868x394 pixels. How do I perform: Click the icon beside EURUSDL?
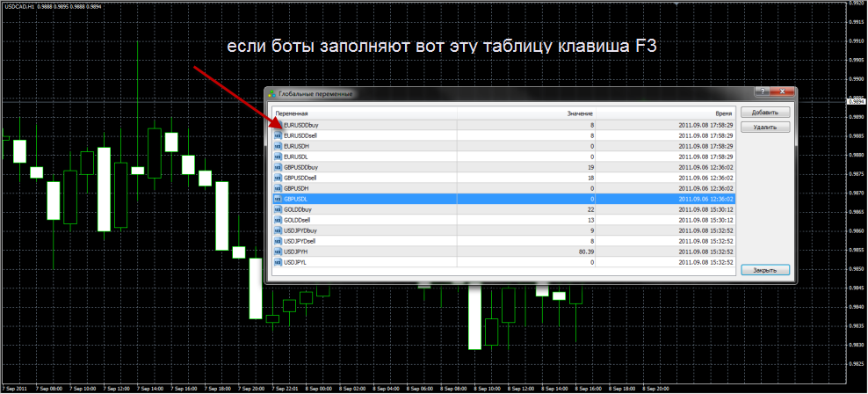coord(278,157)
